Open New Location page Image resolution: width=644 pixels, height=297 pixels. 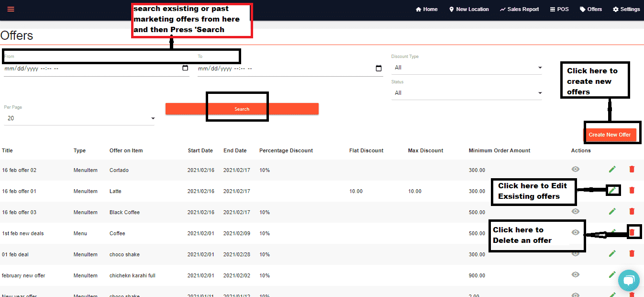(469, 9)
